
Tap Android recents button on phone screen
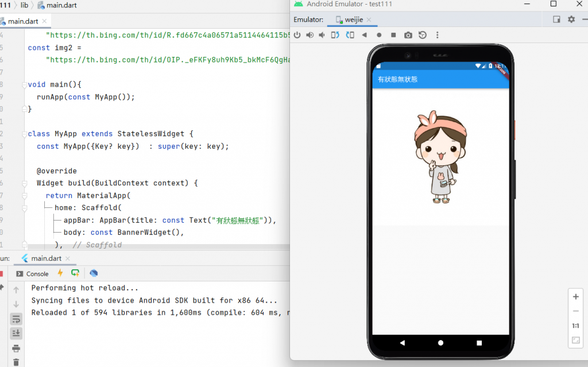pyautogui.click(x=479, y=343)
